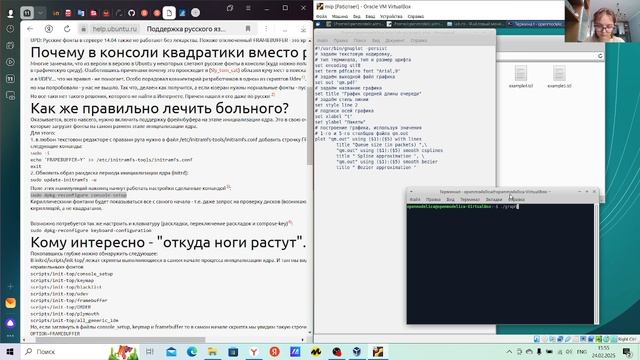Open the Yandex home button beside back arrow
This screenshot has height=360, width=640.
[49, 29]
